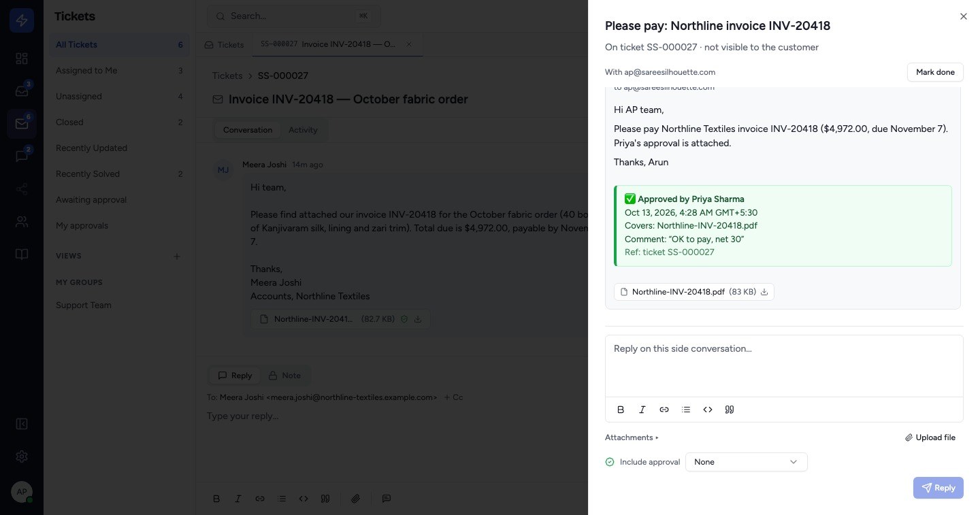
Task: Close the SS-000027 ticket tab
Action: (x=409, y=44)
